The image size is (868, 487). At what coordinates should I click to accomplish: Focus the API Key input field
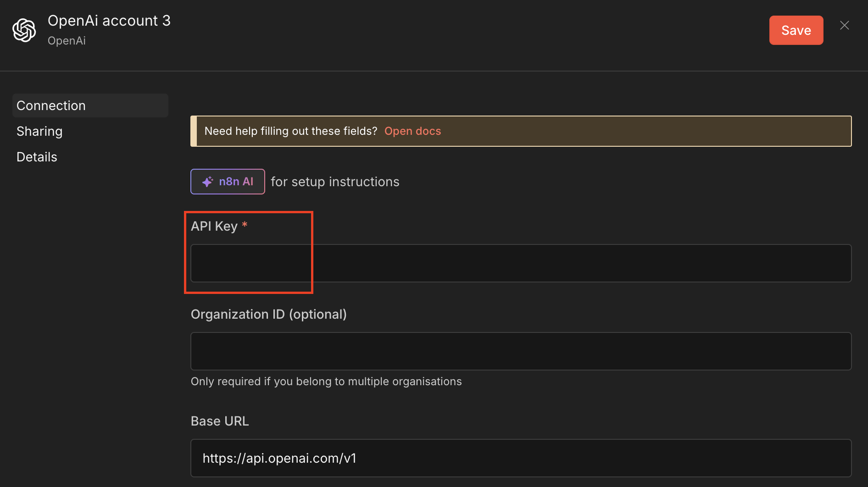[x=521, y=263]
